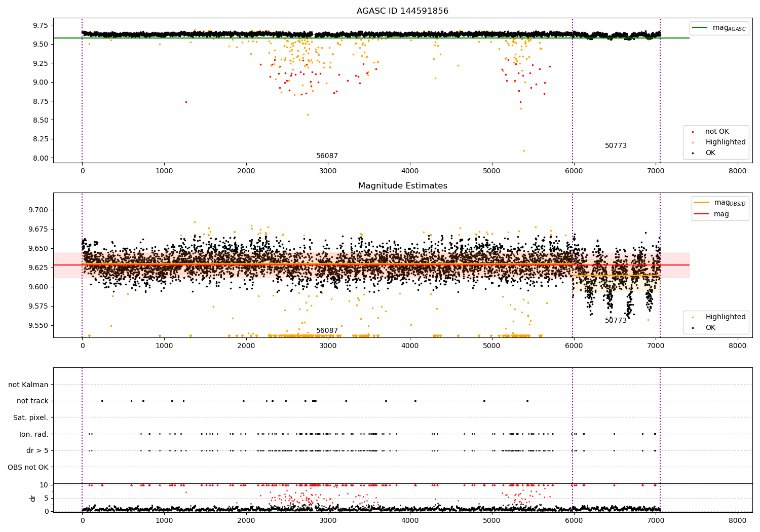760x532 pixels.
Task: Select the "not OK" legend entry
Action: click(x=717, y=132)
